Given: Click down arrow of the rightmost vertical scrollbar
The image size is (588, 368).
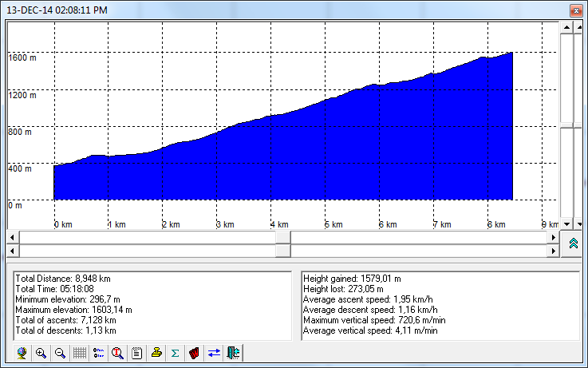Looking at the screenshot, I should (578, 224).
